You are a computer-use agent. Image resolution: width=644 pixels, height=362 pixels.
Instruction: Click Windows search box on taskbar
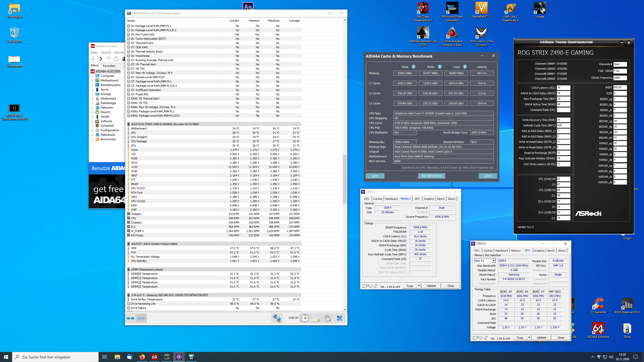click(55, 357)
